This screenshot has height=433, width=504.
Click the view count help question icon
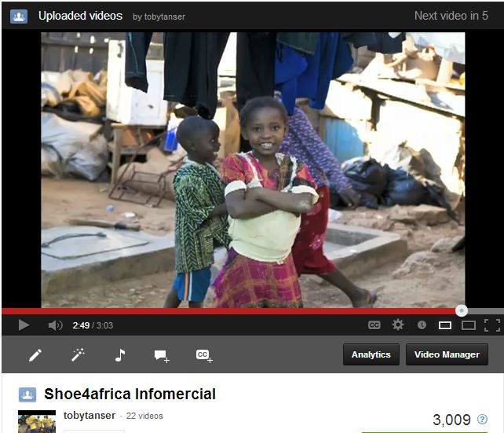point(482,419)
